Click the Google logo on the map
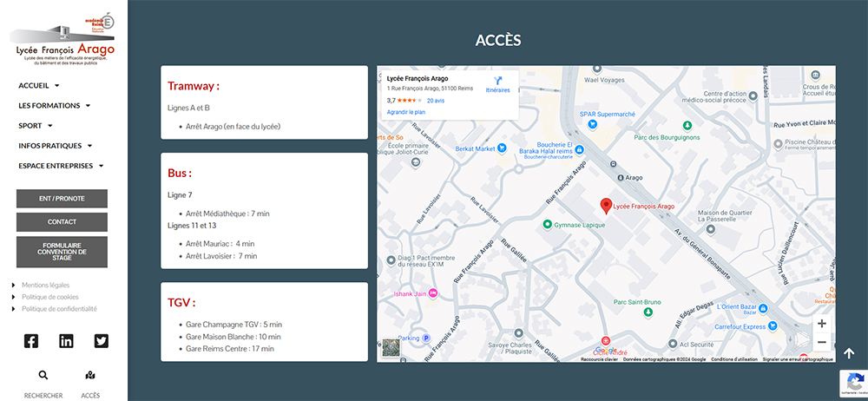Viewport: 868px width, 401px height. click(x=606, y=350)
